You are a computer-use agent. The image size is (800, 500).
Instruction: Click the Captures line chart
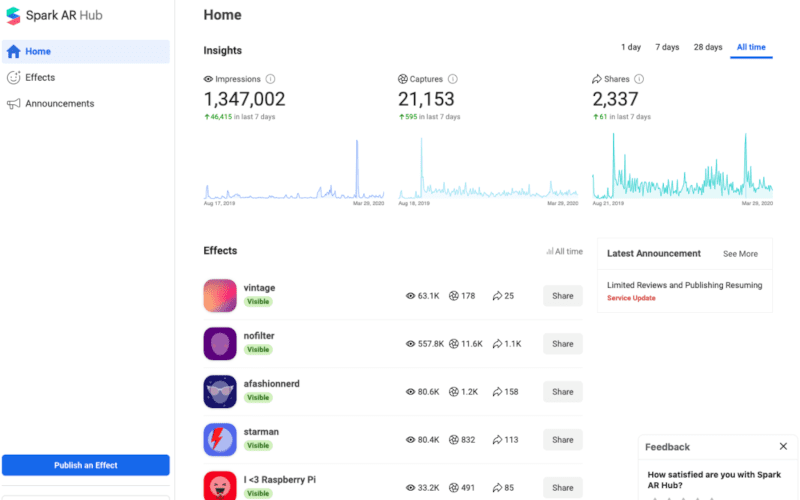click(488, 168)
